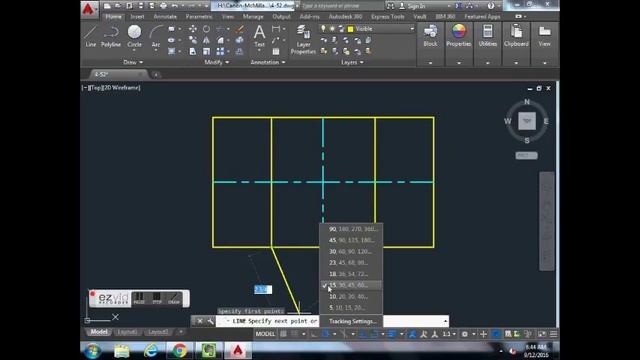Image resolution: width=640 pixels, height=360 pixels.
Task: Click the Undo arrow in Quick Access toolbar
Action: tap(175, 6)
